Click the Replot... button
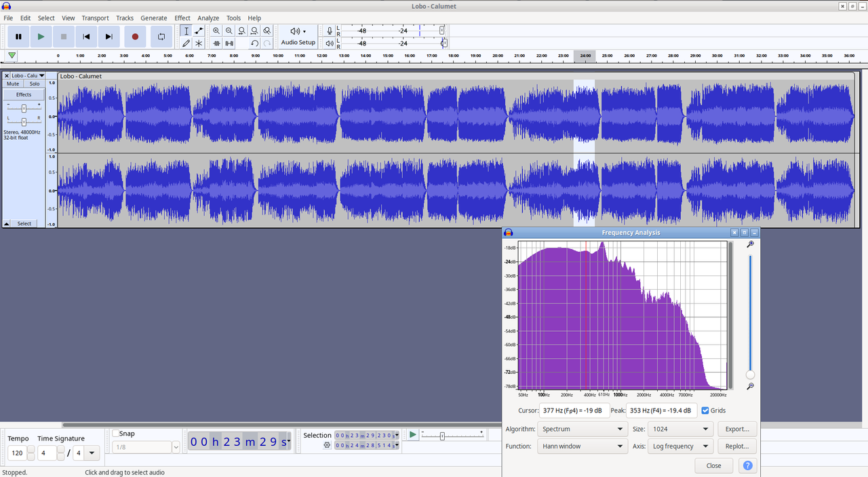This screenshot has width=868, height=477. pyautogui.click(x=737, y=446)
